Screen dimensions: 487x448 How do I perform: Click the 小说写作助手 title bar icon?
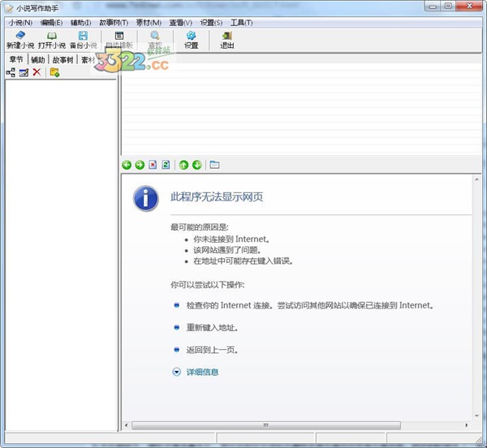10,8
